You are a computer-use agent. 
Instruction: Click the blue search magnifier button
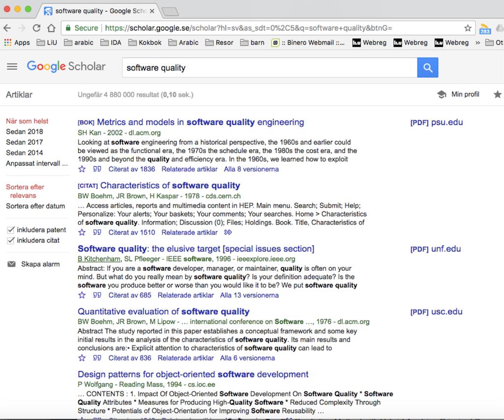428,67
